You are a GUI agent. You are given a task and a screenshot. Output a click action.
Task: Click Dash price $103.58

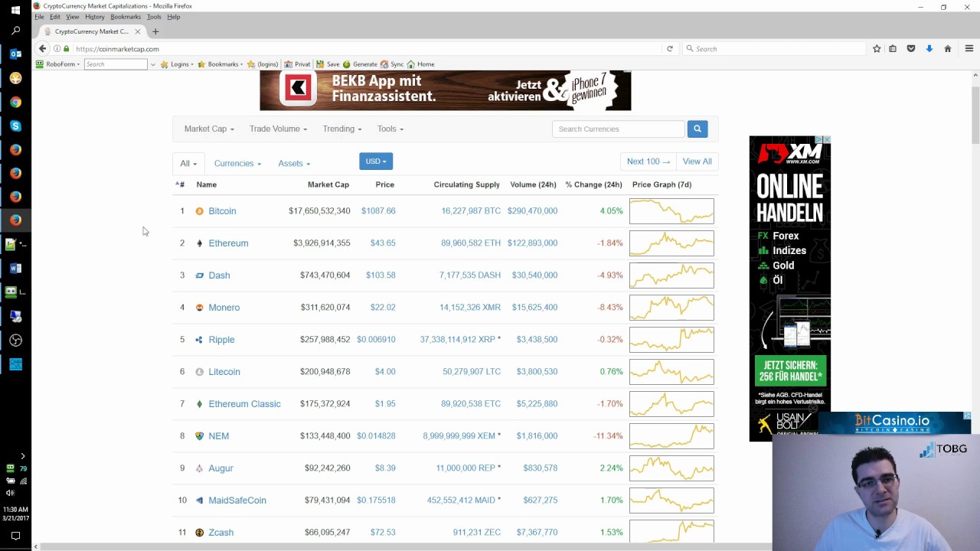click(381, 275)
